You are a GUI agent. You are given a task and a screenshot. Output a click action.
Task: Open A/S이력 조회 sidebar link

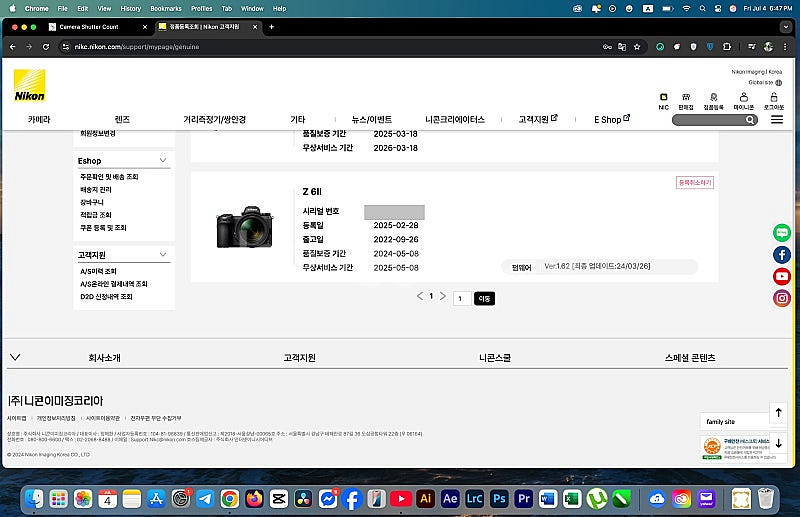click(x=98, y=271)
